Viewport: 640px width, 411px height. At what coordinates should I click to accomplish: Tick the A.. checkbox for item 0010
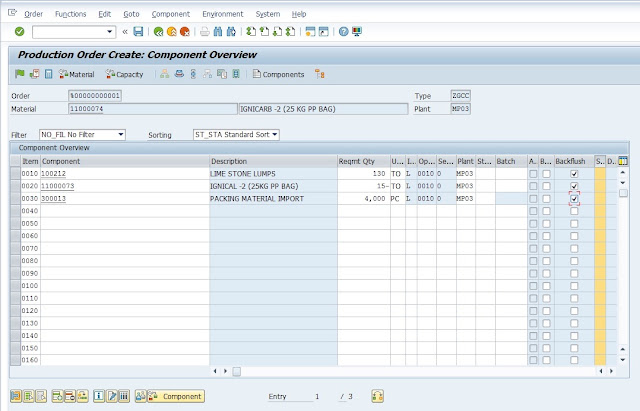pos(533,174)
